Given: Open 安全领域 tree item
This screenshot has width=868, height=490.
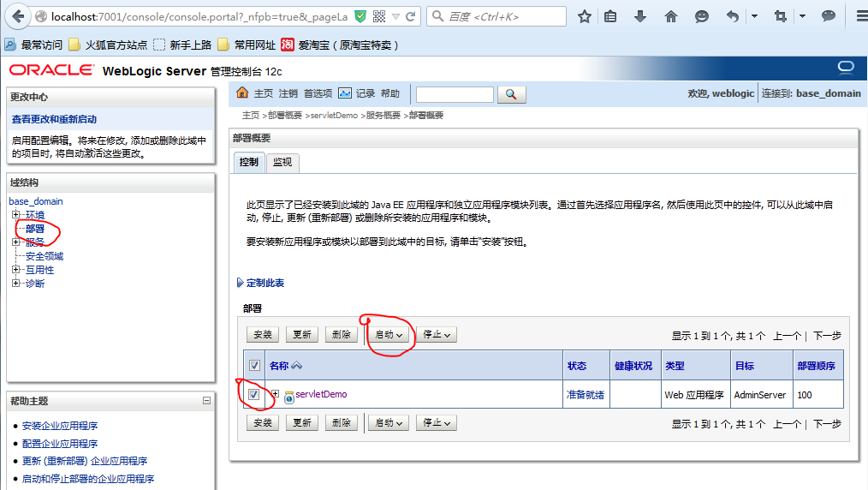Looking at the screenshot, I should [x=45, y=256].
